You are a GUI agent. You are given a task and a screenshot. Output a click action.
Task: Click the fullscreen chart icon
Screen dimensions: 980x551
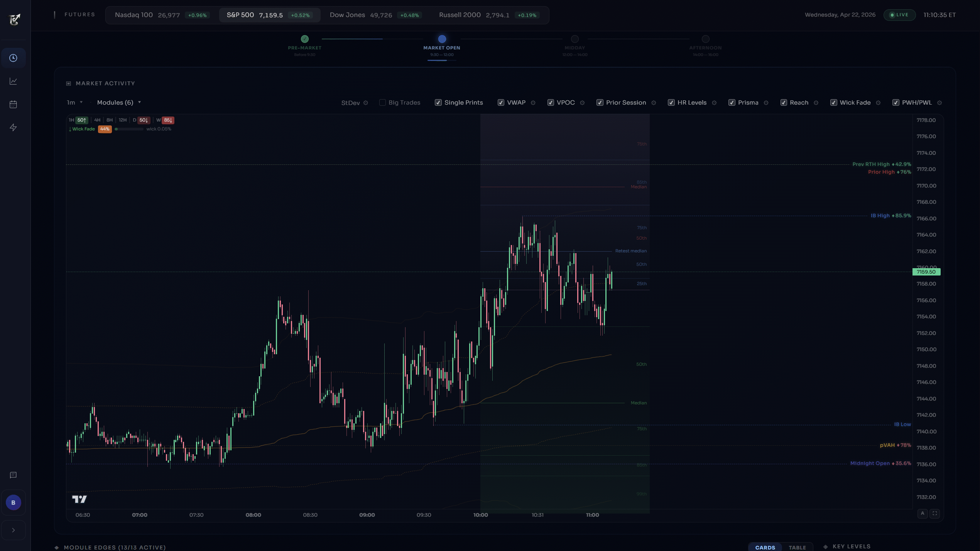click(934, 513)
